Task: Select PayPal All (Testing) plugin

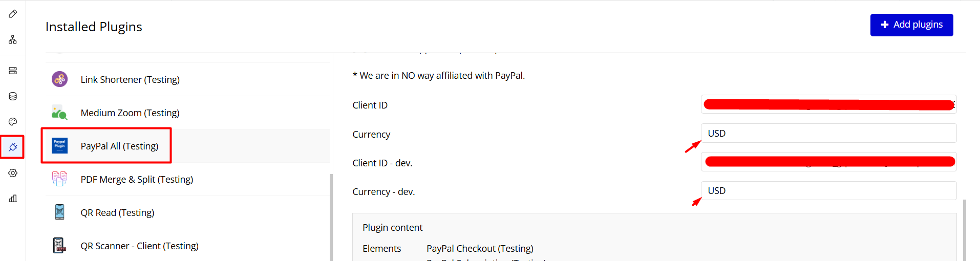Action: 119,146
